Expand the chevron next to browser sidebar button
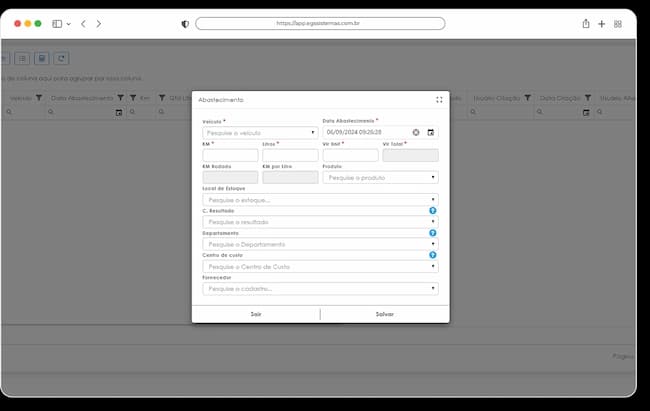 pos(69,24)
